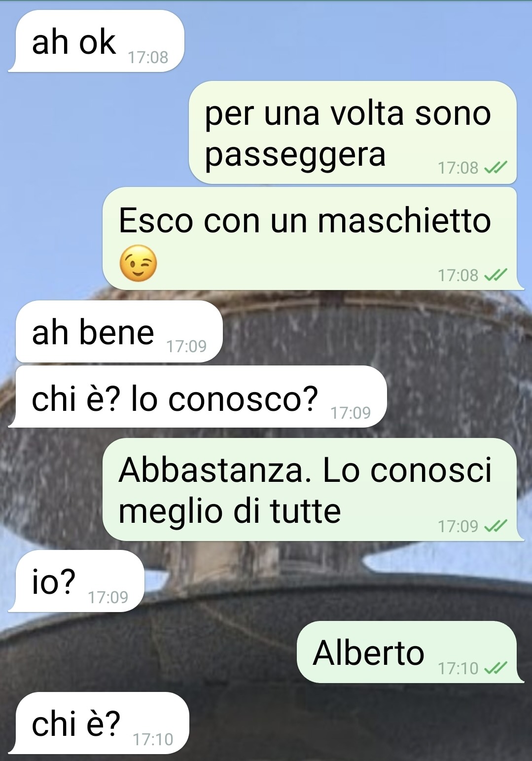Tap read checkmarks on 'Alberto' message

[496, 668]
